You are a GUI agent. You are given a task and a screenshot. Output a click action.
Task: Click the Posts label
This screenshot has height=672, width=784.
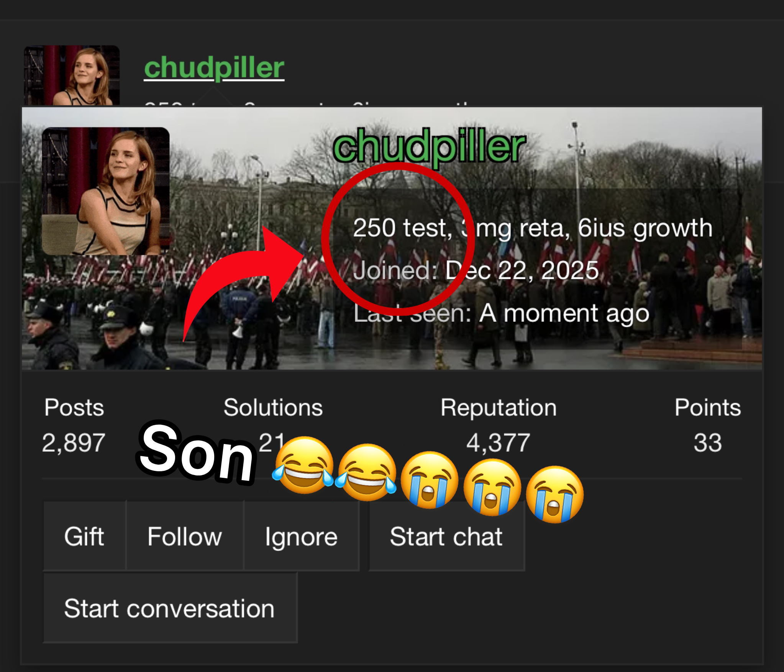pos(74,407)
